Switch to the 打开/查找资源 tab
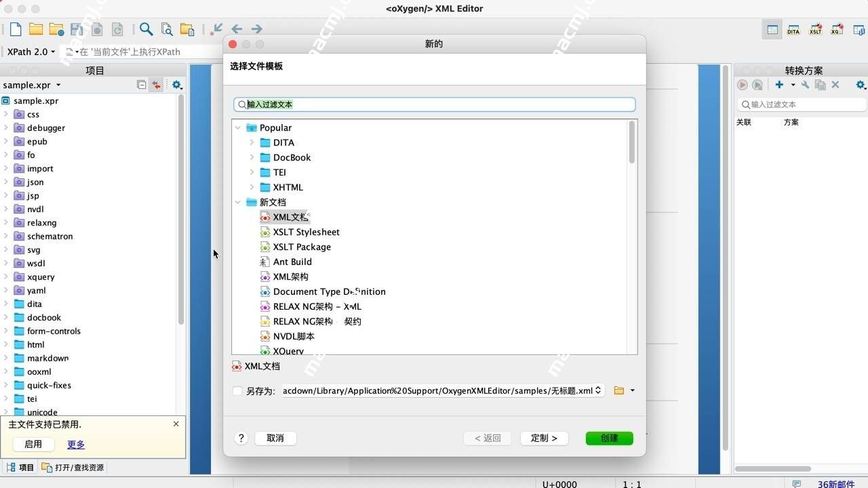Viewport: 868px width, 488px height. 73,467
